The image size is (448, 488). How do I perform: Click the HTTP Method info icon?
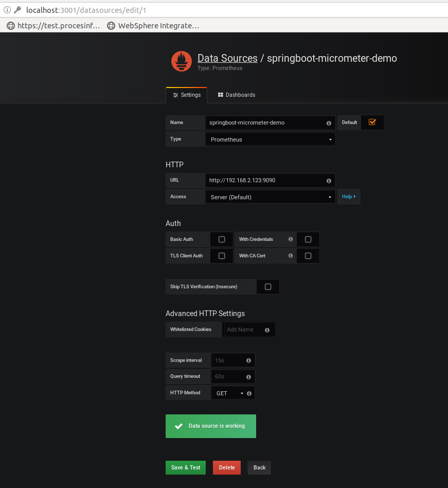249,393
